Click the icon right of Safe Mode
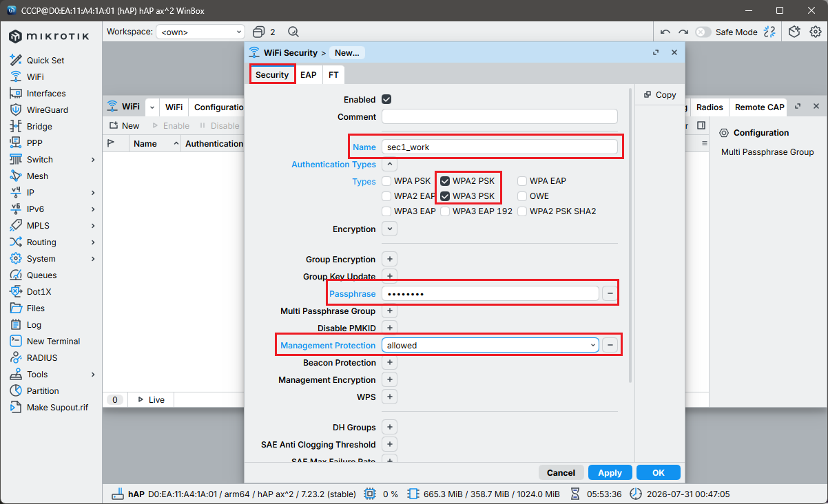 (770, 32)
